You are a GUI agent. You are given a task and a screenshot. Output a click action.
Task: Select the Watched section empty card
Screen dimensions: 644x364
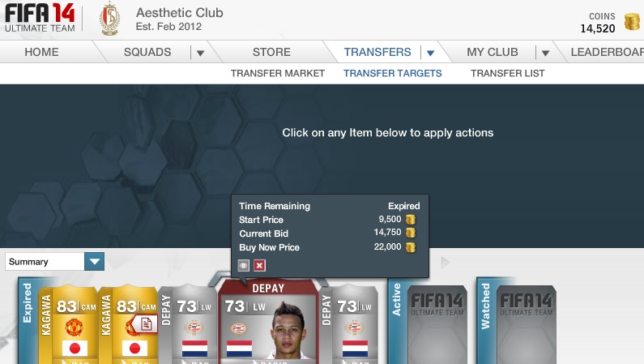coord(526,324)
